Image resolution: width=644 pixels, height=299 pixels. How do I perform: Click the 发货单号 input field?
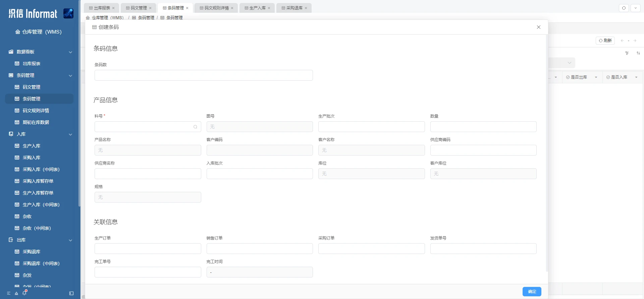click(483, 249)
